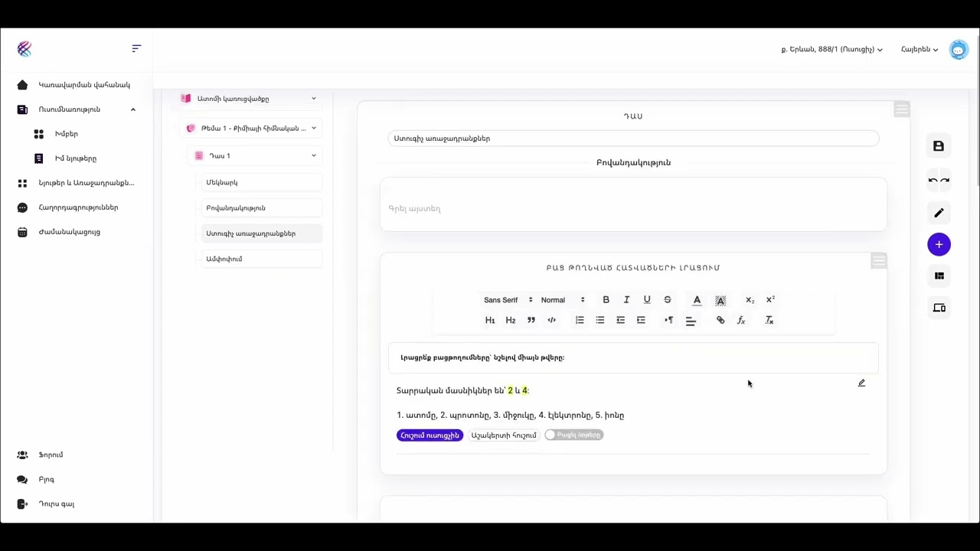Toggle bold formatting in editor toolbar
The width and height of the screenshot is (980, 551).
pyautogui.click(x=606, y=300)
